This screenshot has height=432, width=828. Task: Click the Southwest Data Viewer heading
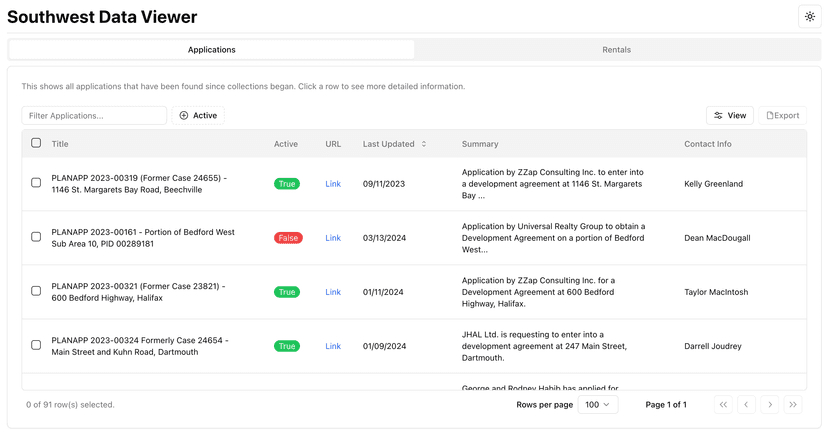(102, 17)
